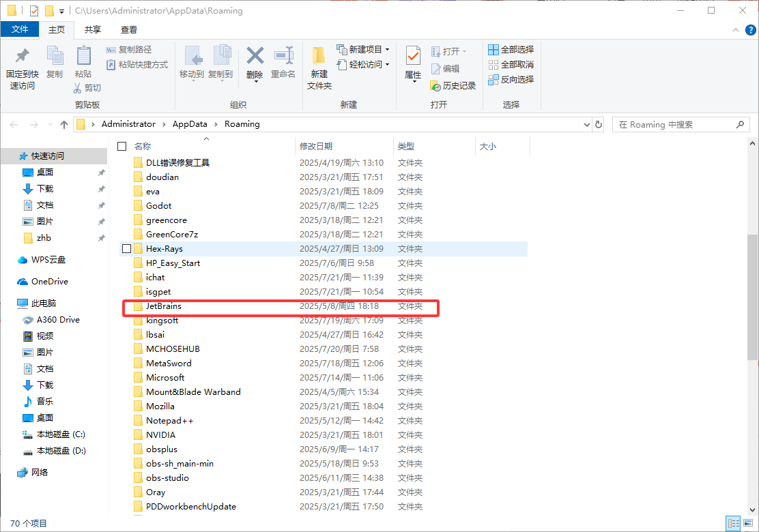Click the Administrator breadcrumb segment
The height and width of the screenshot is (532, 759).
pyautogui.click(x=128, y=124)
